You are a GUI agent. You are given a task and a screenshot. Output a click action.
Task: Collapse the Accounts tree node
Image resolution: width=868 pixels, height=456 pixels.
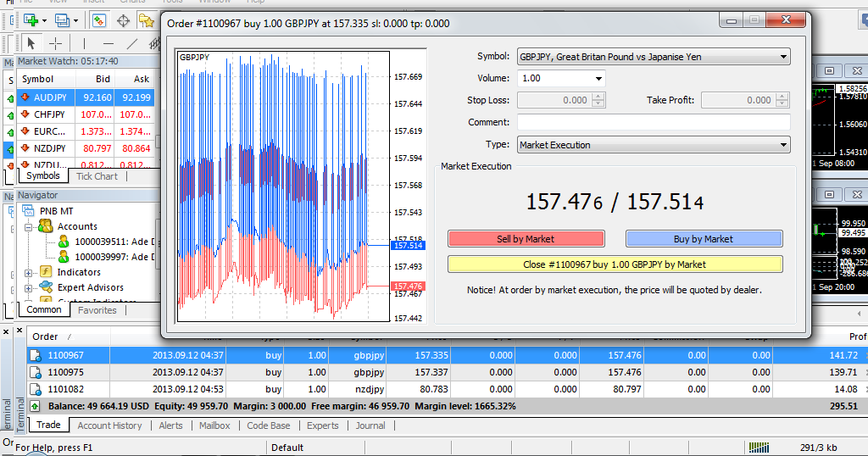[x=28, y=227]
